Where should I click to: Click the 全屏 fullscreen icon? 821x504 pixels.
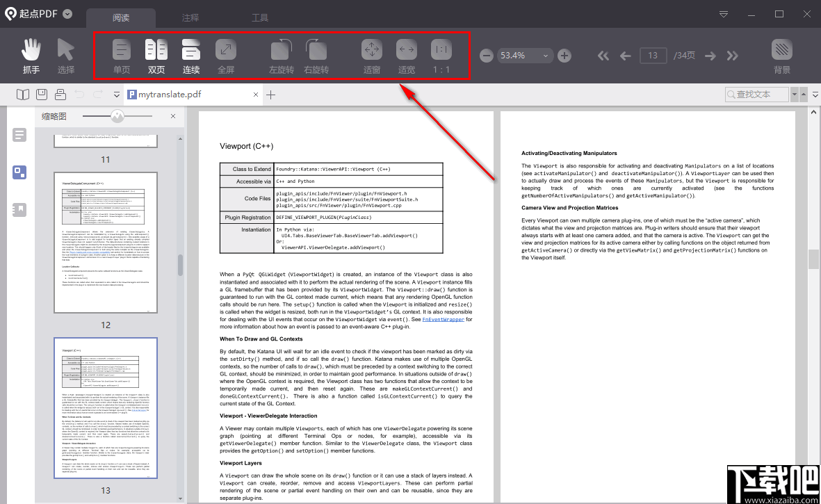pos(226,50)
